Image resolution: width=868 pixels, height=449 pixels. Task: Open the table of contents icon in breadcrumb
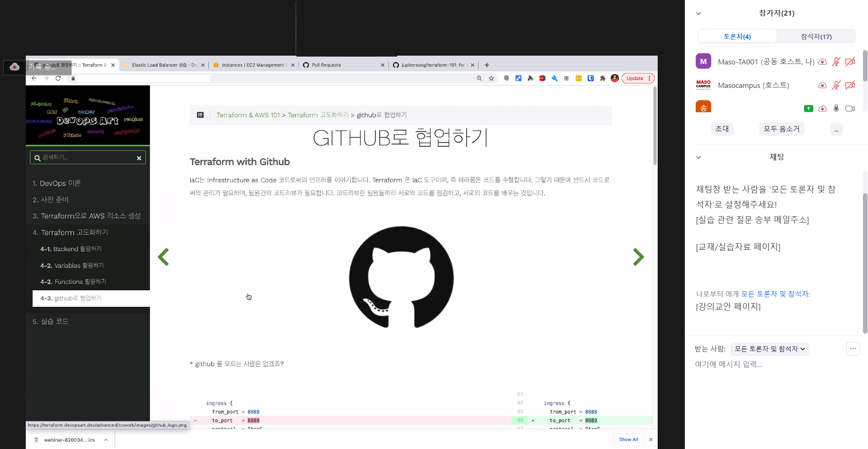pos(200,115)
